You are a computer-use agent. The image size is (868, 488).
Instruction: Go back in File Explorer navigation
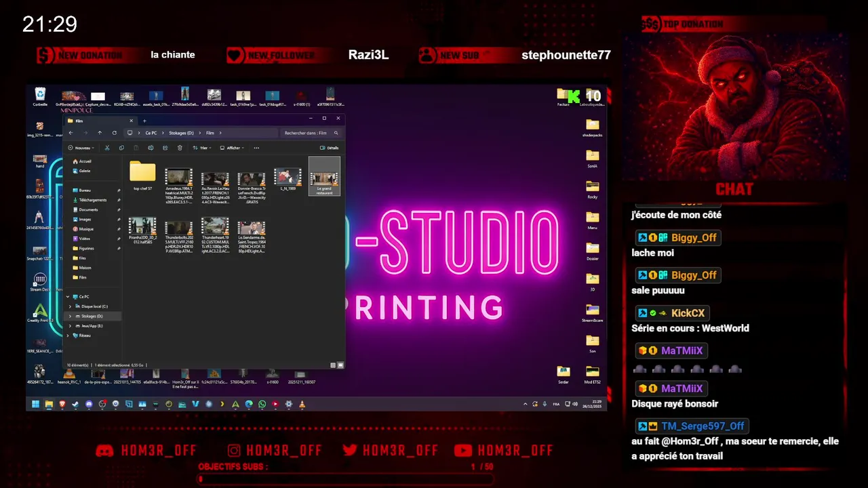tap(71, 133)
